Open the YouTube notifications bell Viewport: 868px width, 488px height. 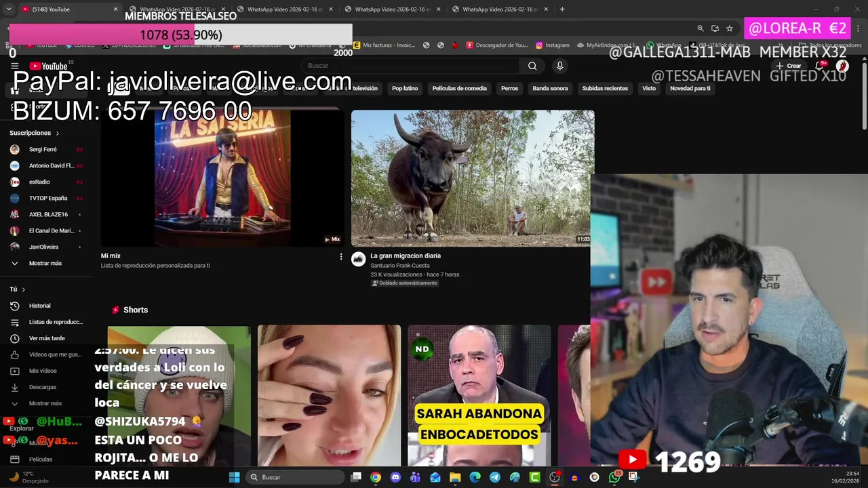pyautogui.click(x=819, y=66)
